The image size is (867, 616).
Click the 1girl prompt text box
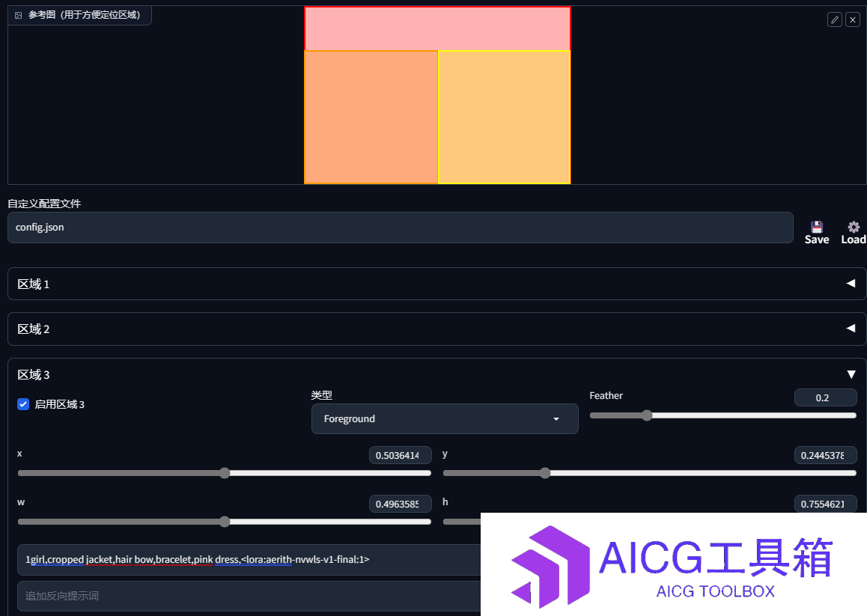pyautogui.click(x=249, y=560)
